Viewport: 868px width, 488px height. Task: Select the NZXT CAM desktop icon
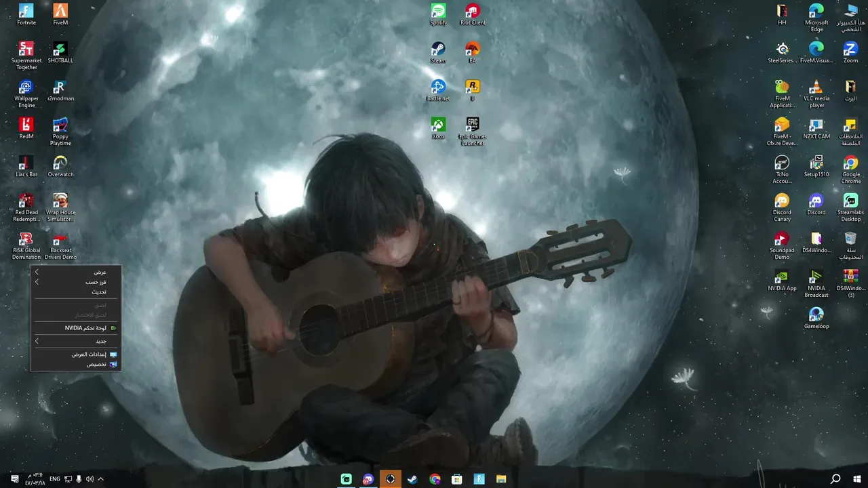click(x=816, y=128)
